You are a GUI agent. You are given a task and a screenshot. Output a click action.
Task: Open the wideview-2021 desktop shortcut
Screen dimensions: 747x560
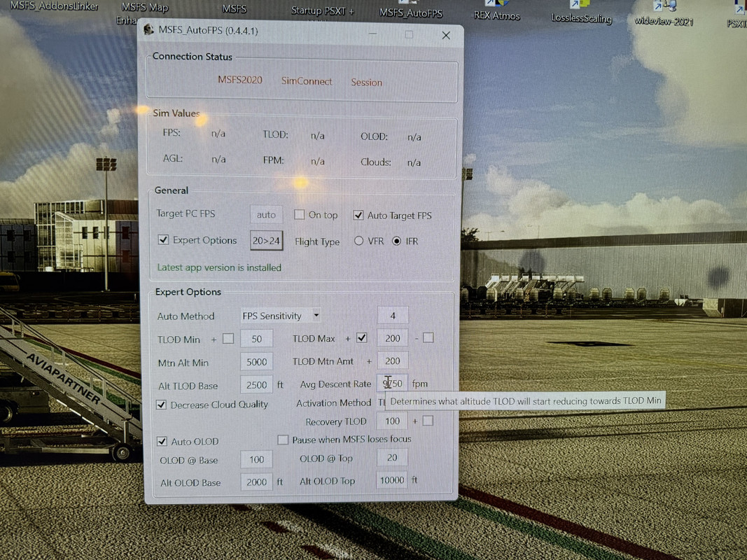point(664,13)
